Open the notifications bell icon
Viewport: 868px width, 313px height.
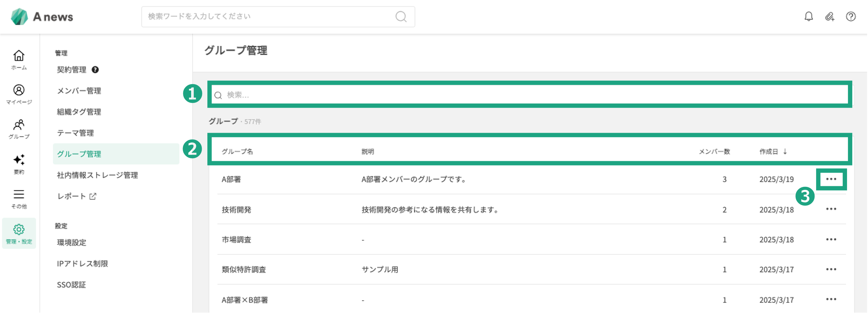(808, 16)
